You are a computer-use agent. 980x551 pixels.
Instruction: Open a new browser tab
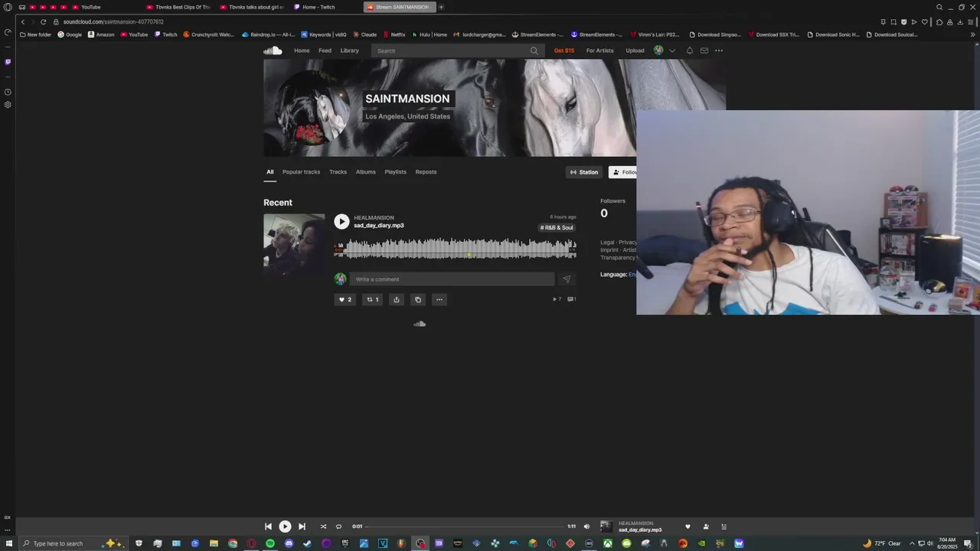(441, 7)
